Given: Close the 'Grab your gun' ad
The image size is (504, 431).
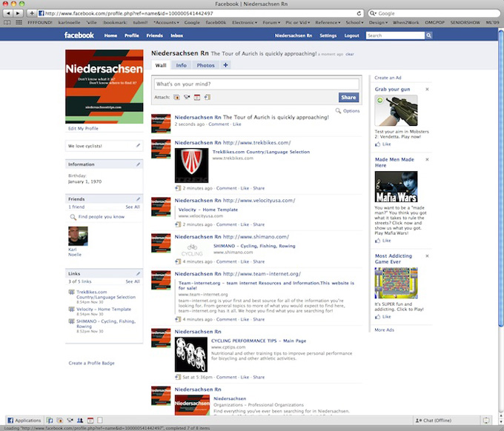Looking at the screenshot, I should point(427,90).
